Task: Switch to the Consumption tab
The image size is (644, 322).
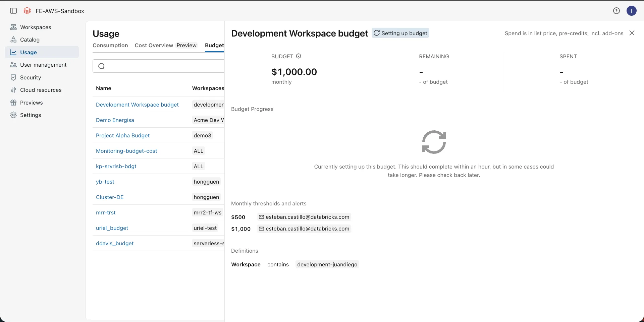Action: pos(110,45)
